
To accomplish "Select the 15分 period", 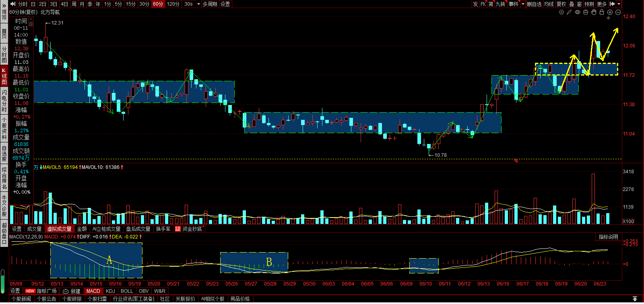I will tap(130, 4).
